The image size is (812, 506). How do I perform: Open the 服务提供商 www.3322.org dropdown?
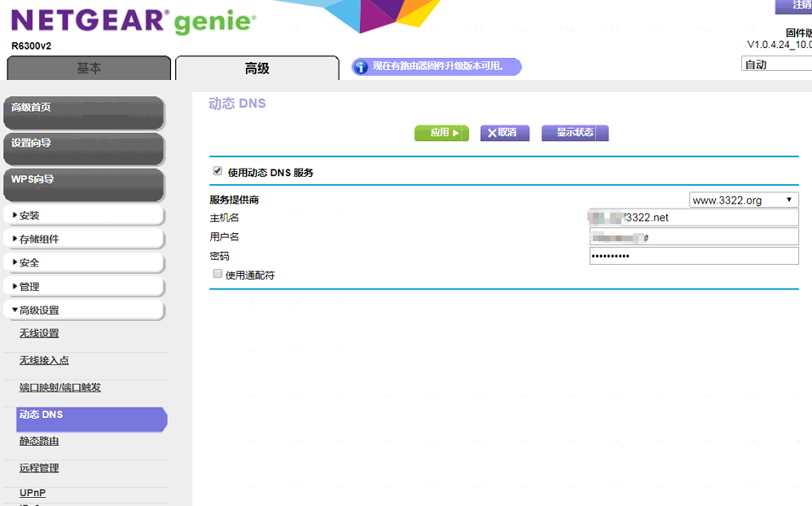click(x=744, y=200)
